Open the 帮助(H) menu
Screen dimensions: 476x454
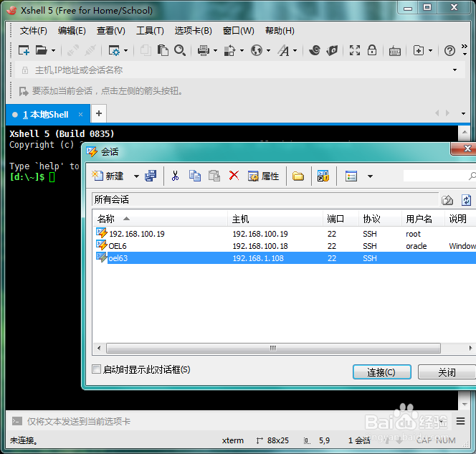(x=280, y=31)
